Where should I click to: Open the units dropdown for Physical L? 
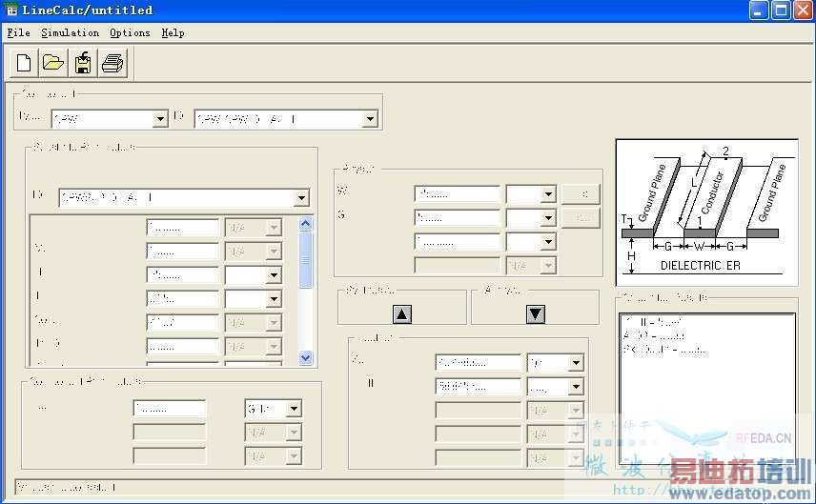[548, 242]
